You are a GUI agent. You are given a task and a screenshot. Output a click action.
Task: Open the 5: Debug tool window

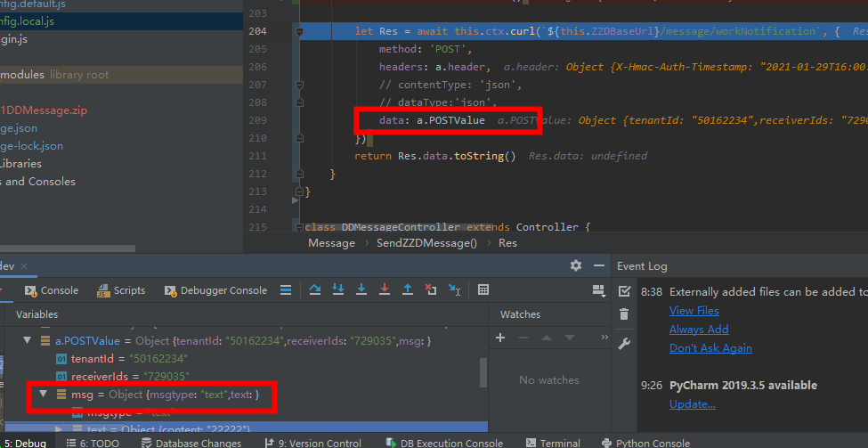coord(25,443)
